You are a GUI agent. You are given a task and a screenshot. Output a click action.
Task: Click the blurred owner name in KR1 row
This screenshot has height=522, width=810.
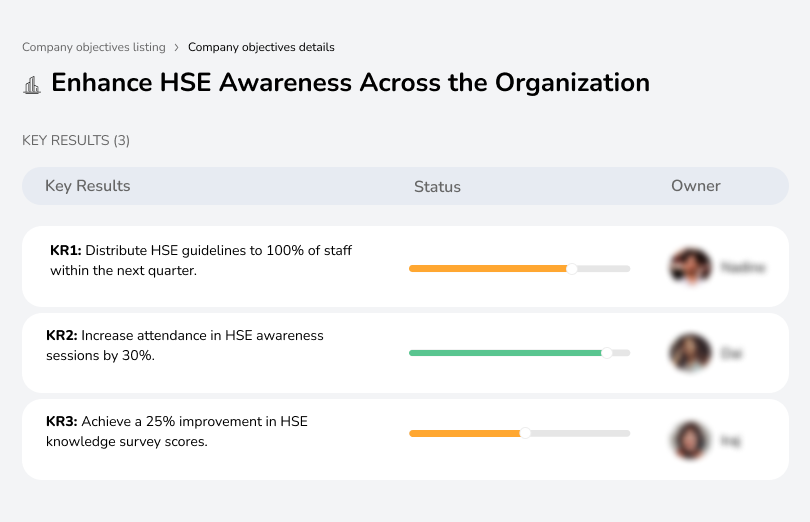click(743, 267)
